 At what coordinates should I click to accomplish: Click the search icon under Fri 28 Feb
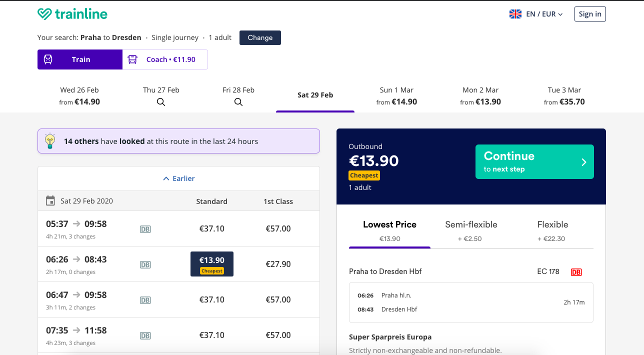238,102
